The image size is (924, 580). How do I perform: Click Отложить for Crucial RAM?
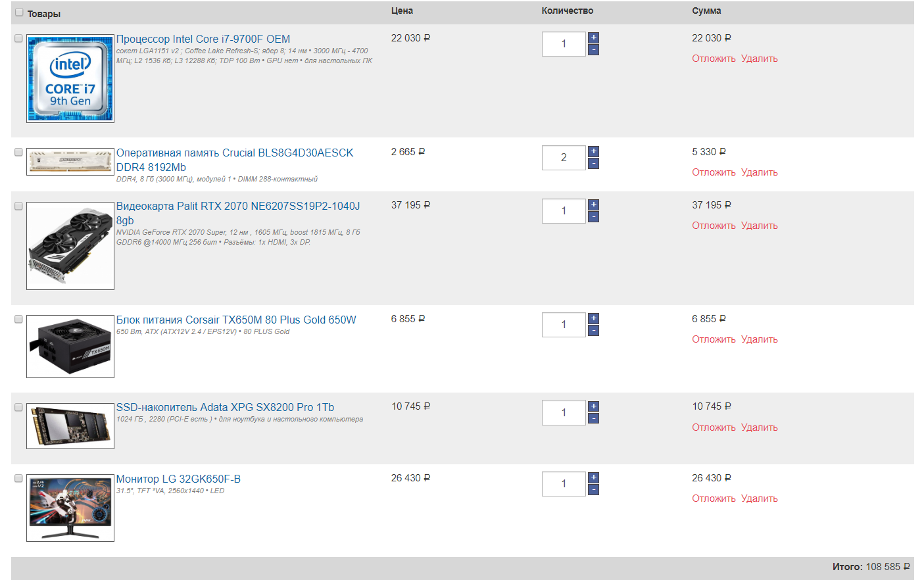714,172
